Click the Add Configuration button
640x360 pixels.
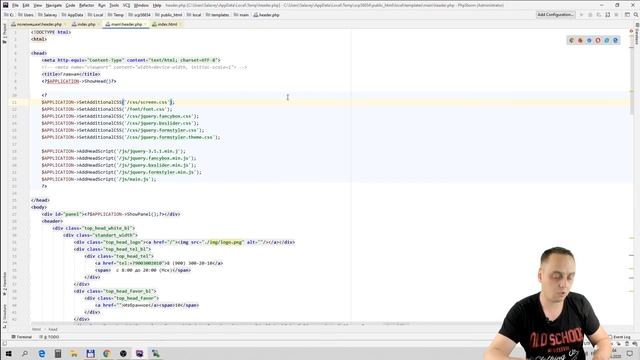click(x=556, y=15)
